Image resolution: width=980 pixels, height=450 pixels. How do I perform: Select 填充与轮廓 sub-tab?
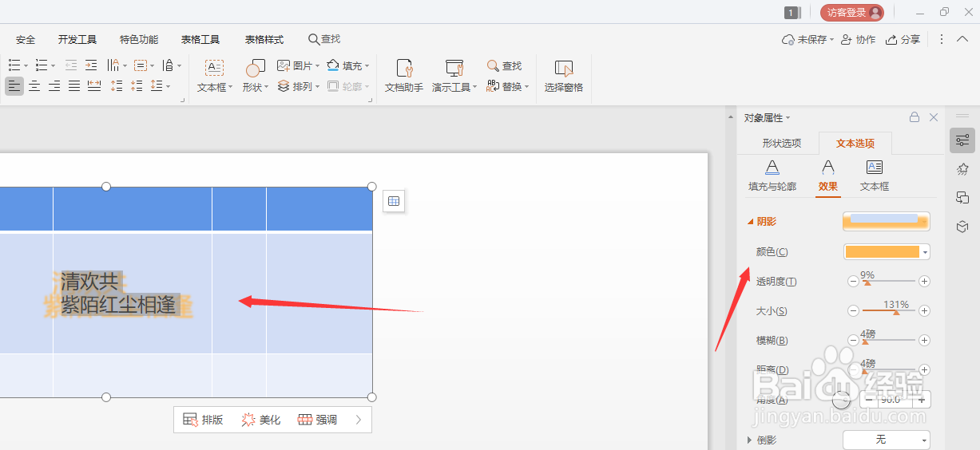point(772,176)
